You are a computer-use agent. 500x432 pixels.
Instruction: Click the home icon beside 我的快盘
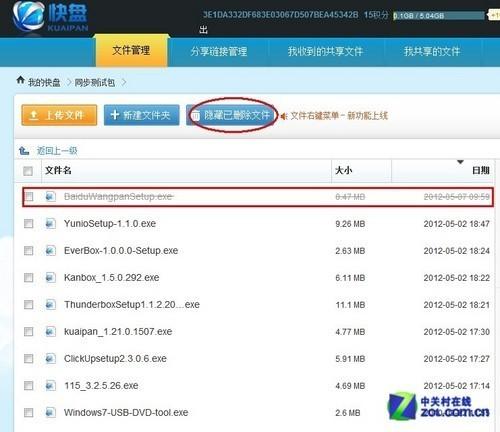point(21,80)
